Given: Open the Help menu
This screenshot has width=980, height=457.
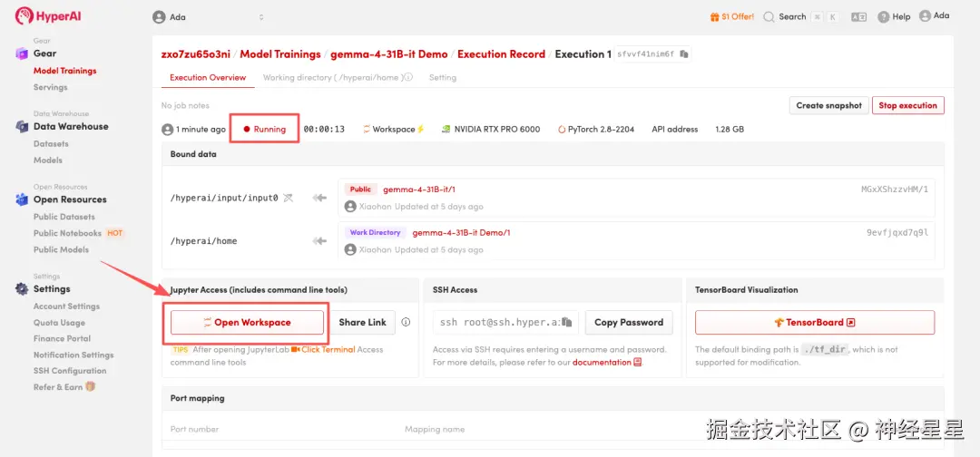Looking at the screenshot, I should click(x=894, y=17).
